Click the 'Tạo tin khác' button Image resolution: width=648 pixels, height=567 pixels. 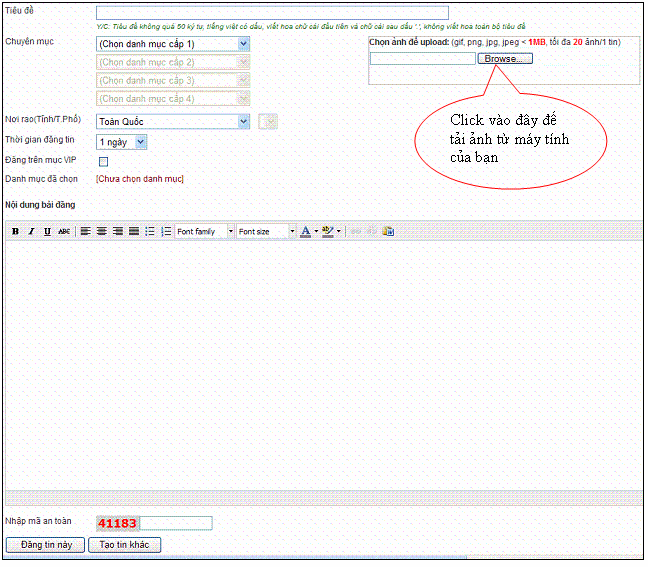coord(124,545)
